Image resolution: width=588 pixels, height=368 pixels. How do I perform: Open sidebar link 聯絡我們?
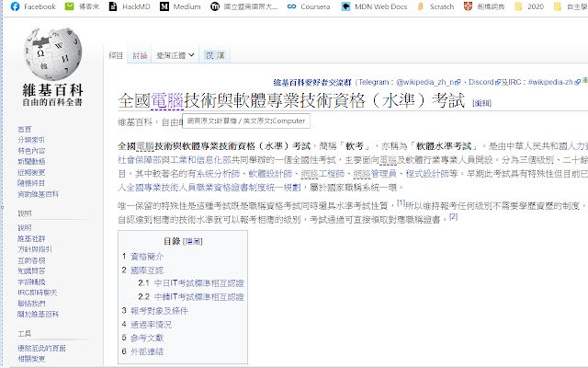[x=31, y=304]
